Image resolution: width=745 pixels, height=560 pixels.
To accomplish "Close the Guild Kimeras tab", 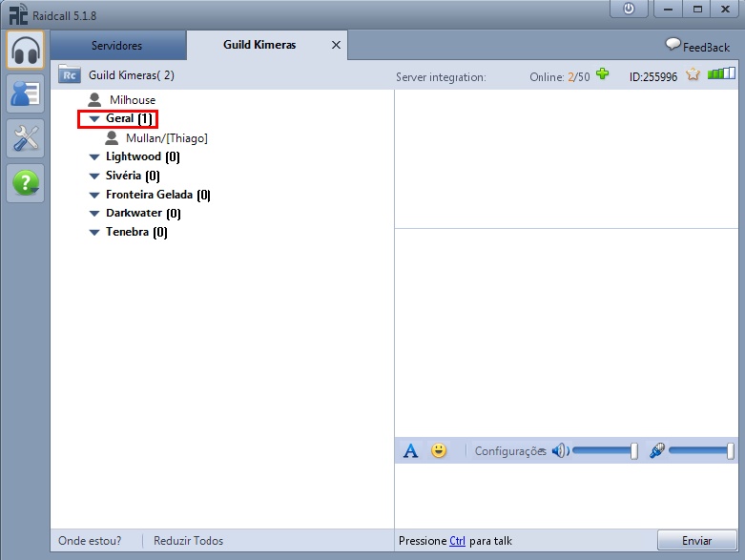I will [x=336, y=45].
